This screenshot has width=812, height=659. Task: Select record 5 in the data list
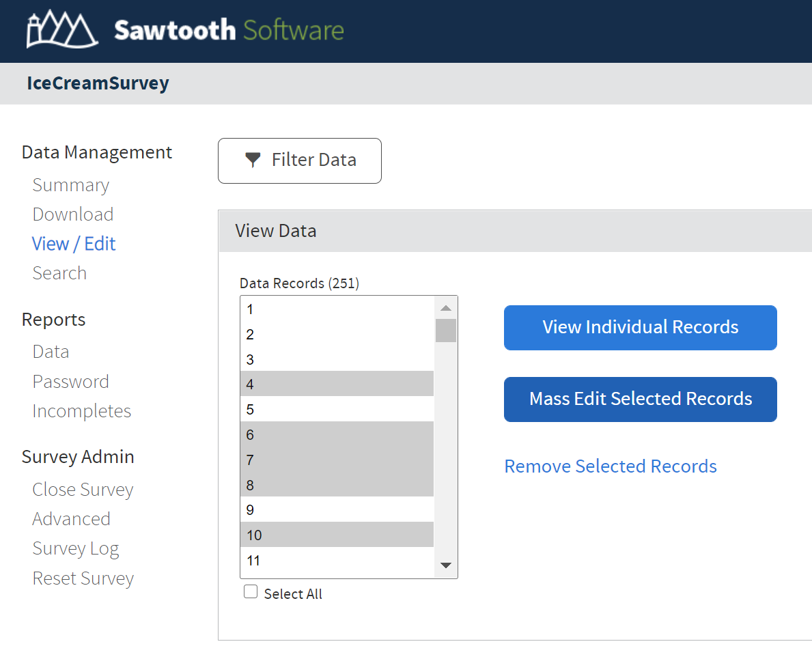click(x=337, y=410)
